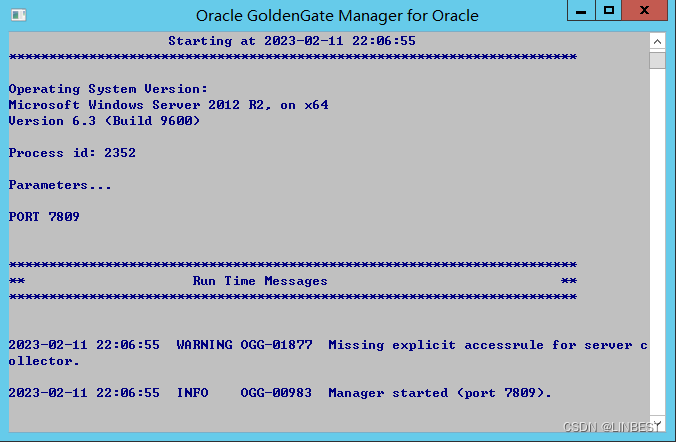This screenshot has width=676, height=442.
Task: Click the 'Process id: 2352' line
Action: coord(72,153)
